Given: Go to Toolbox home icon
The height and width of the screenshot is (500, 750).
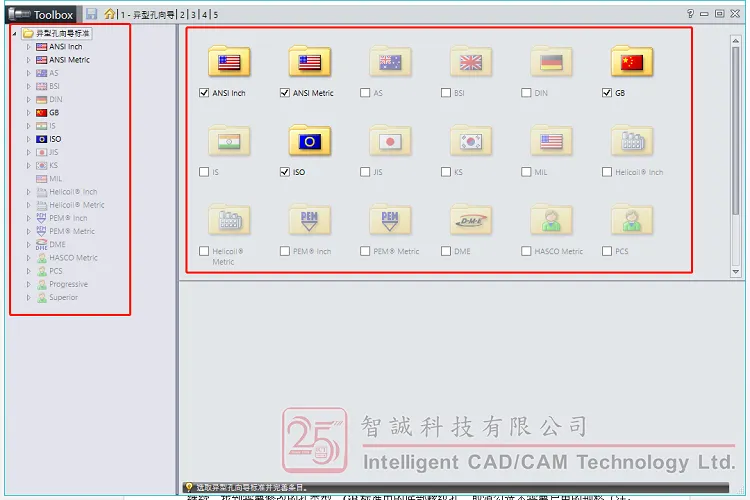Looking at the screenshot, I should point(110,14).
